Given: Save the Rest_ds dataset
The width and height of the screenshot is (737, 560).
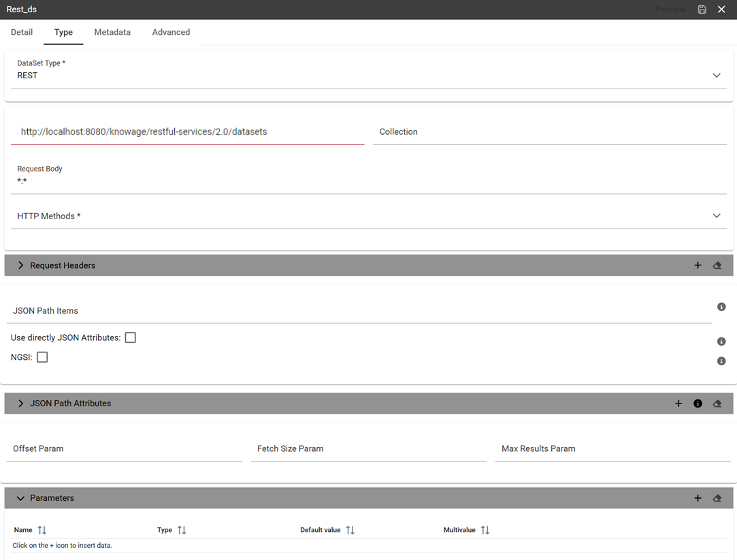Looking at the screenshot, I should coord(702,10).
